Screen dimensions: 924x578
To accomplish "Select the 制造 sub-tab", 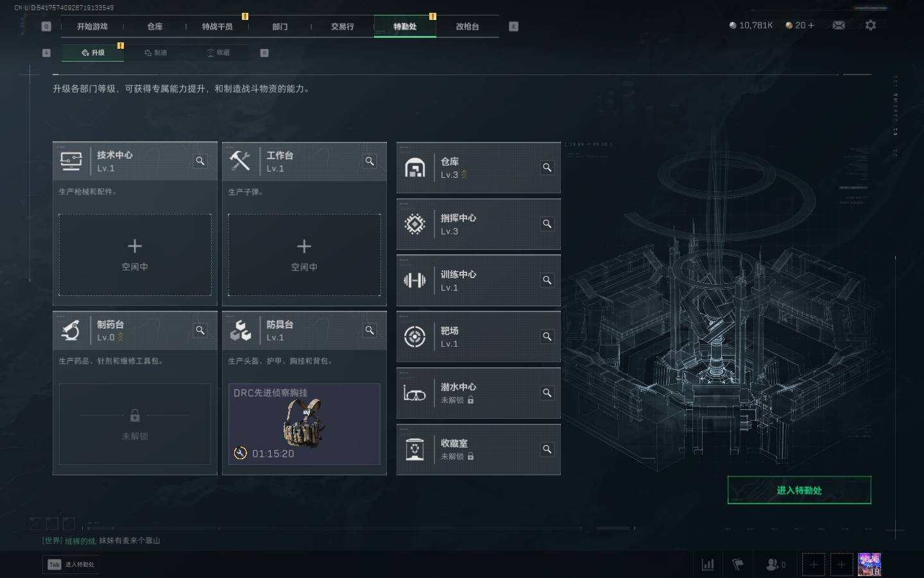I will (x=156, y=53).
